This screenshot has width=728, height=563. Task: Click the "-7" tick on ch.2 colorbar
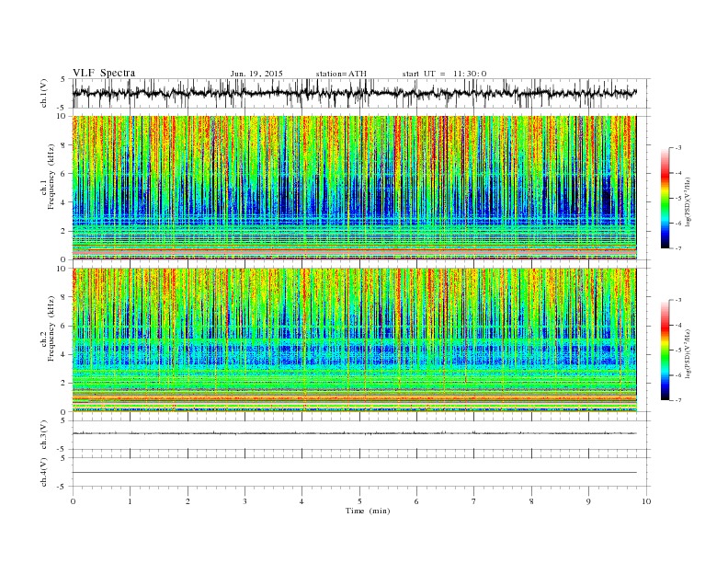(x=678, y=400)
